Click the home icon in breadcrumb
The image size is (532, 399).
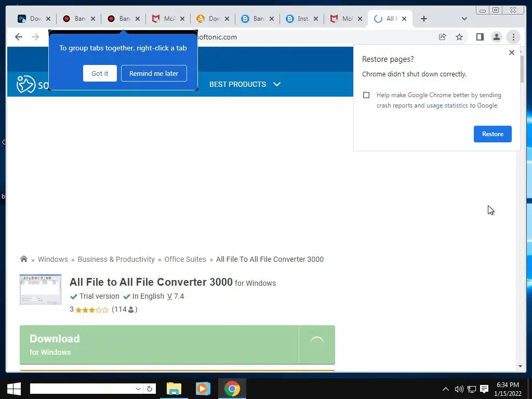pos(24,259)
